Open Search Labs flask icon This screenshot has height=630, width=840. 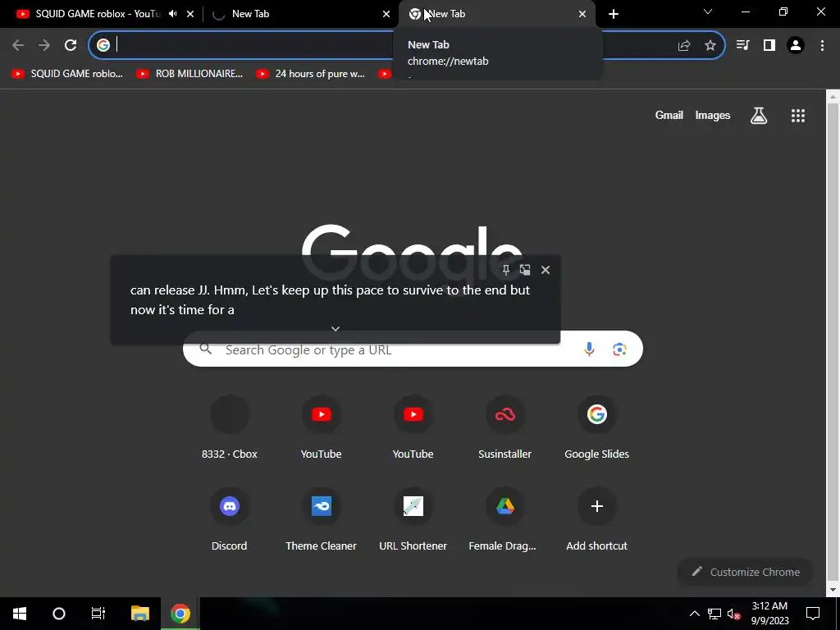click(759, 115)
